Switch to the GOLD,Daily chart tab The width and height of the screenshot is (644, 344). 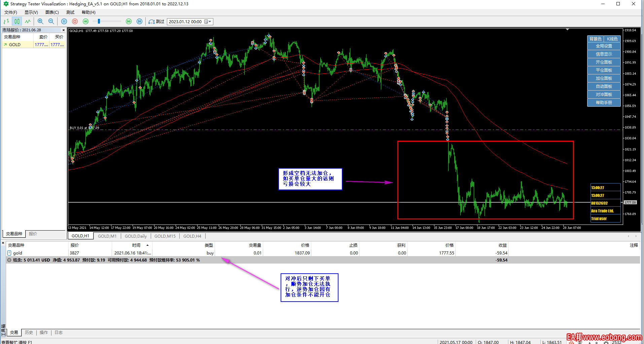[x=136, y=236]
